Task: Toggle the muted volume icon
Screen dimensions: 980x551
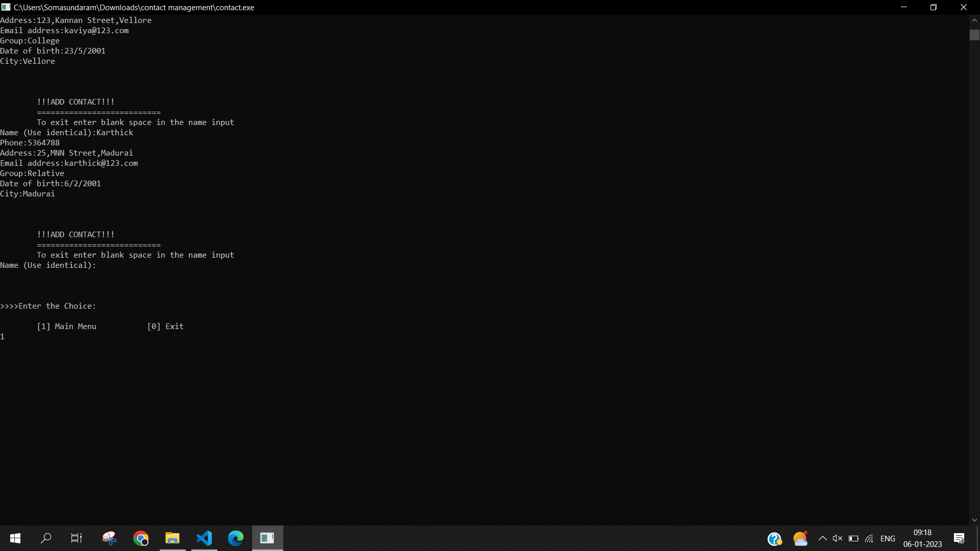Action: 838,539
